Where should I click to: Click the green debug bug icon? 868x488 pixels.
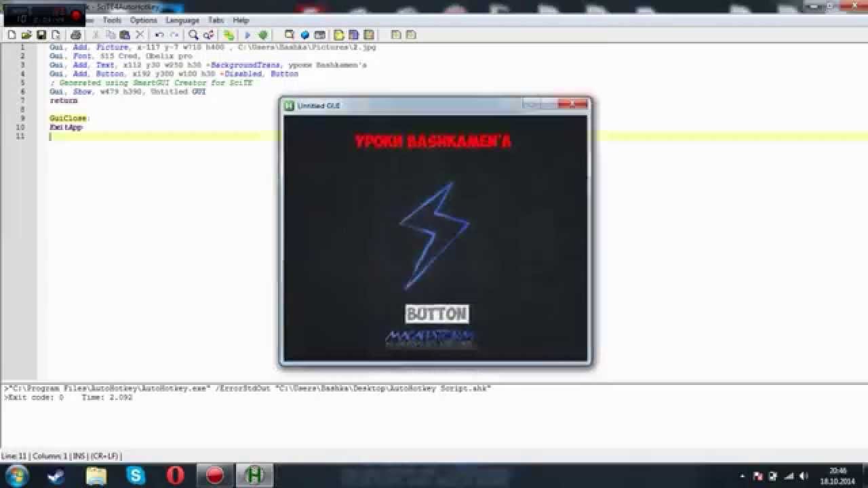coord(262,35)
